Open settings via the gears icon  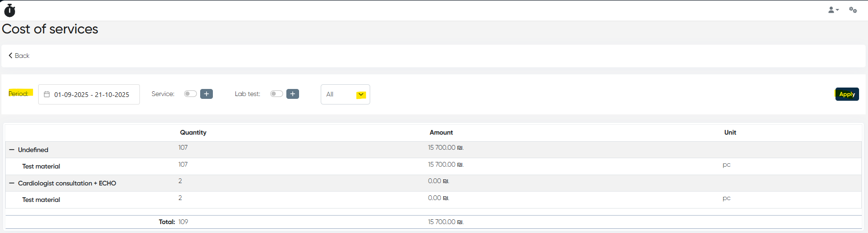tap(853, 10)
